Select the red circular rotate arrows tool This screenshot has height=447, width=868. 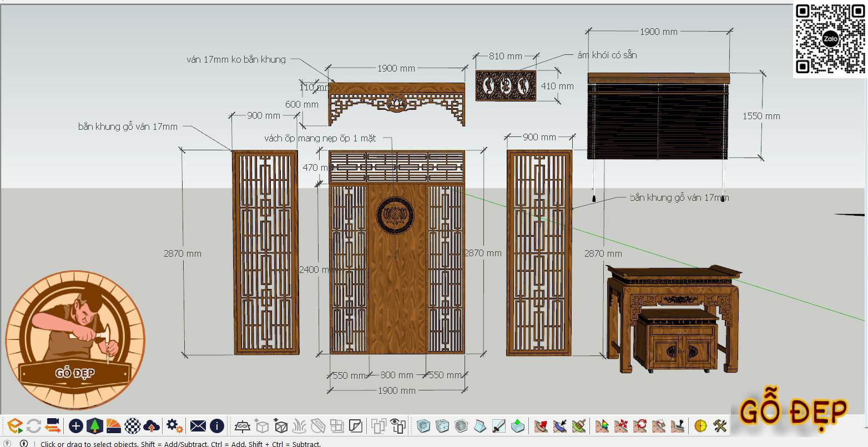coord(640,426)
